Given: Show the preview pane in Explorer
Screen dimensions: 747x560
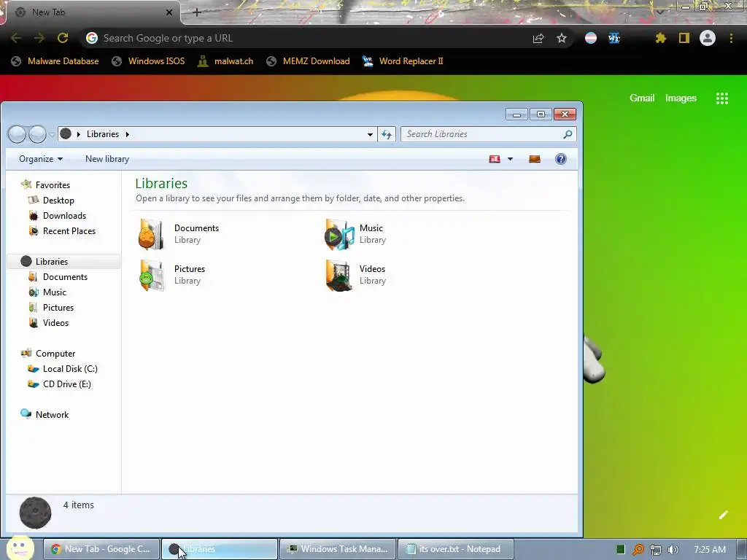Looking at the screenshot, I should click(x=535, y=159).
